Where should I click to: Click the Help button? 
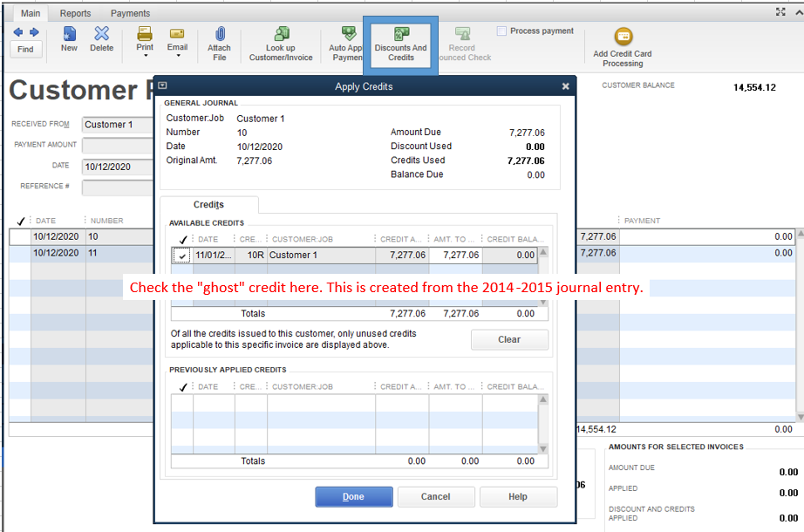(518, 496)
